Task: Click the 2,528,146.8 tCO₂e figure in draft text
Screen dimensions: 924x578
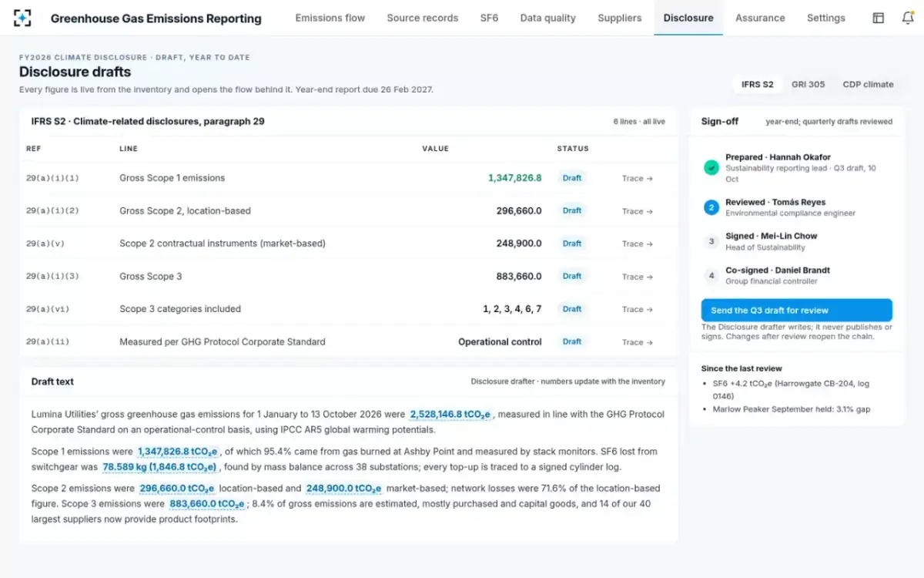Action: coord(450,415)
